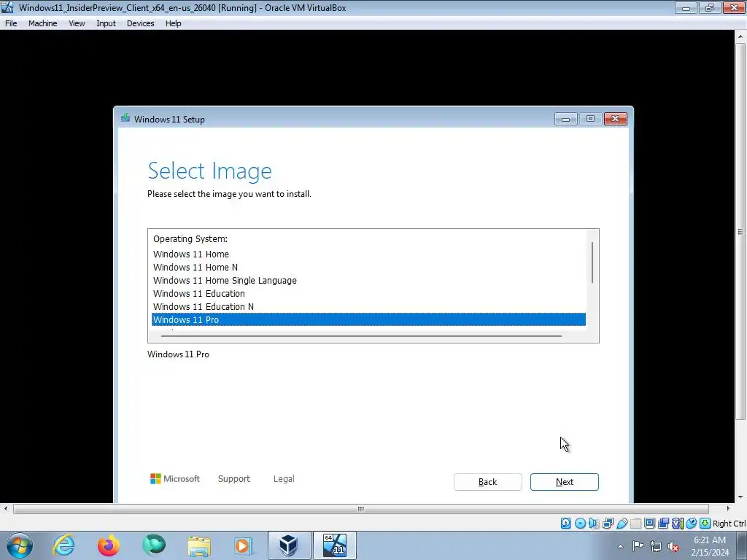Screen dimensions: 747x560
Task: Show hidden tray icons arrow
Action: coord(620,546)
